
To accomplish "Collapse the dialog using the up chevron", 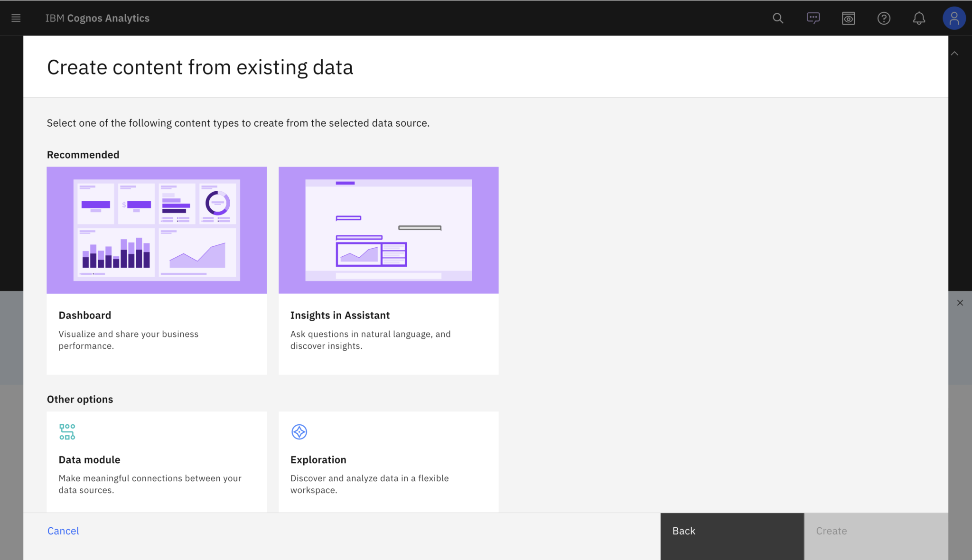I will pyautogui.click(x=954, y=53).
